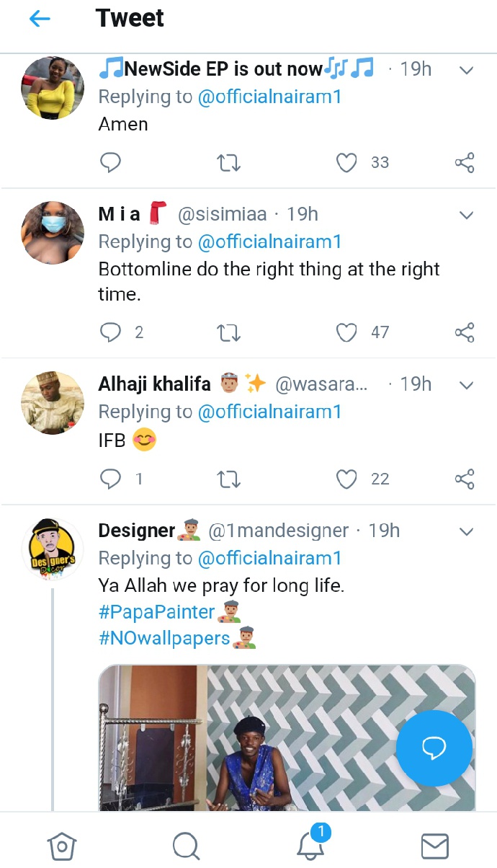Image resolution: width=497 pixels, height=868 pixels.
Task: Open reply on Alhaji khalifa's tweet
Action: 110,479
